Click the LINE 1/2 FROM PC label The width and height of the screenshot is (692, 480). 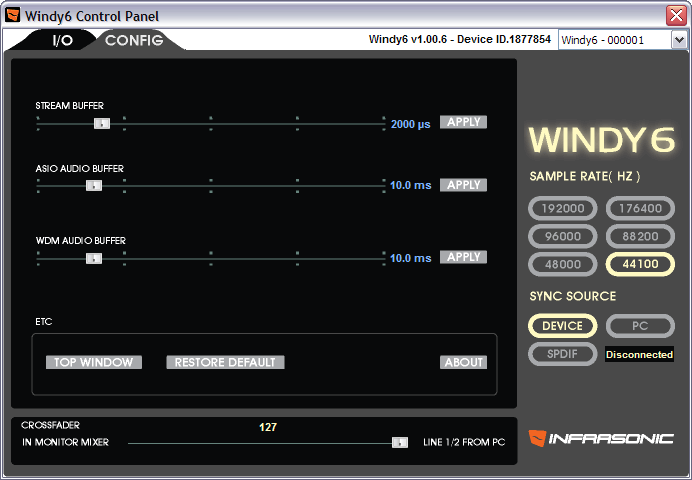click(x=464, y=442)
